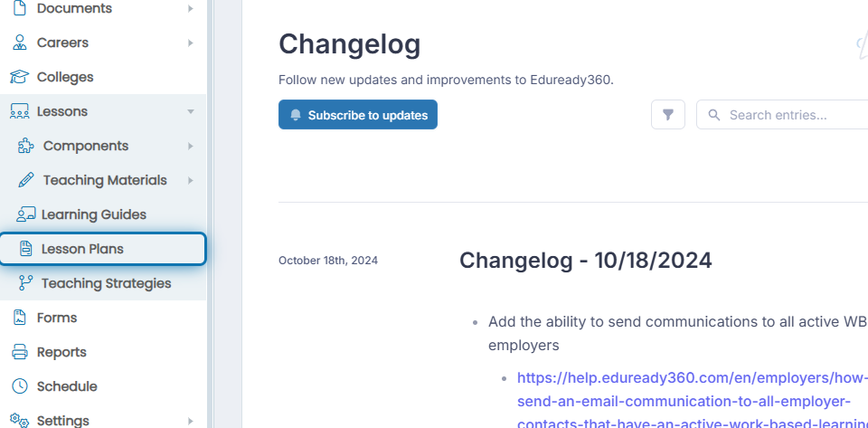Open the filter funnel icon button
The height and width of the screenshot is (428, 868).
coord(667,115)
